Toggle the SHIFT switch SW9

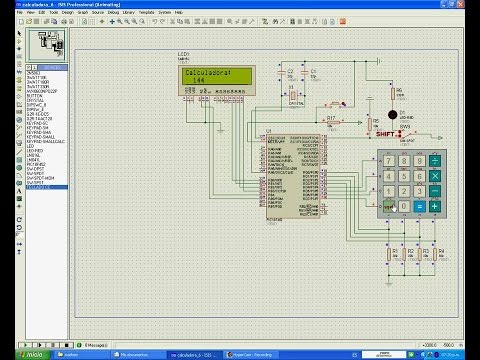pos(405,135)
